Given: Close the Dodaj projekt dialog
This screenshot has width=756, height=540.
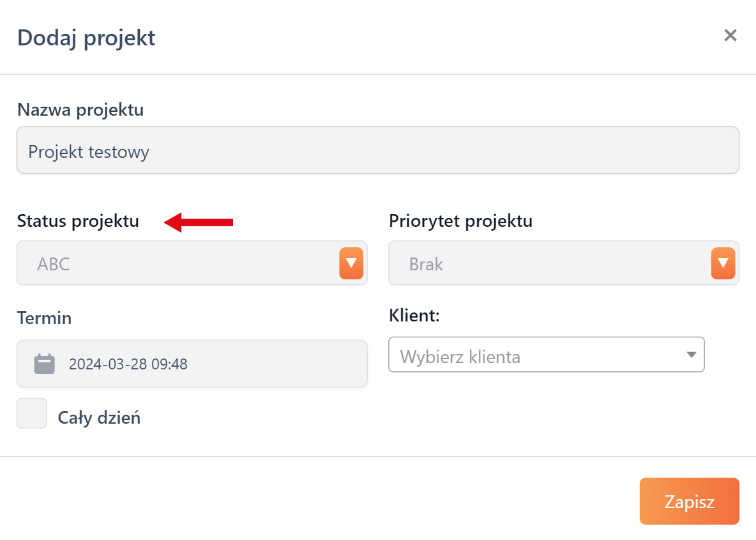Looking at the screenshot, I should tap(730, 35).
